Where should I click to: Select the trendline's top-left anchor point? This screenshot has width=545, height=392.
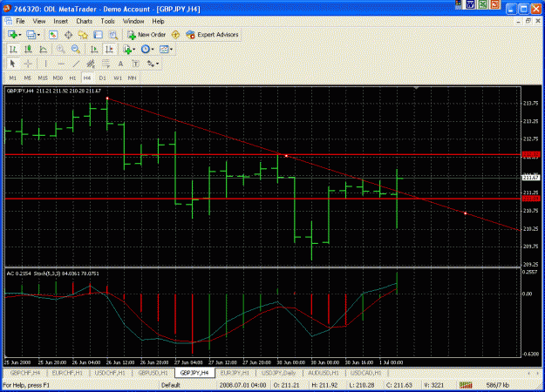pyautogui.click(x=107, y=98)
